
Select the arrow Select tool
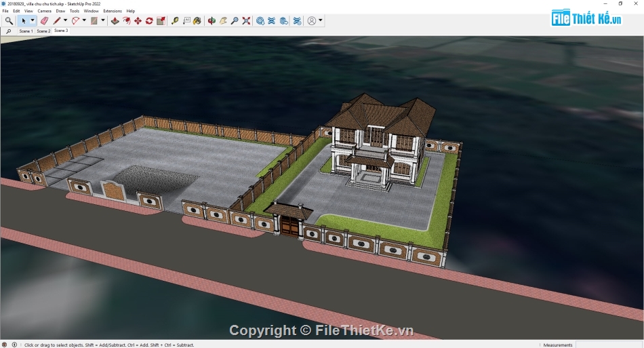pos(24,20)
